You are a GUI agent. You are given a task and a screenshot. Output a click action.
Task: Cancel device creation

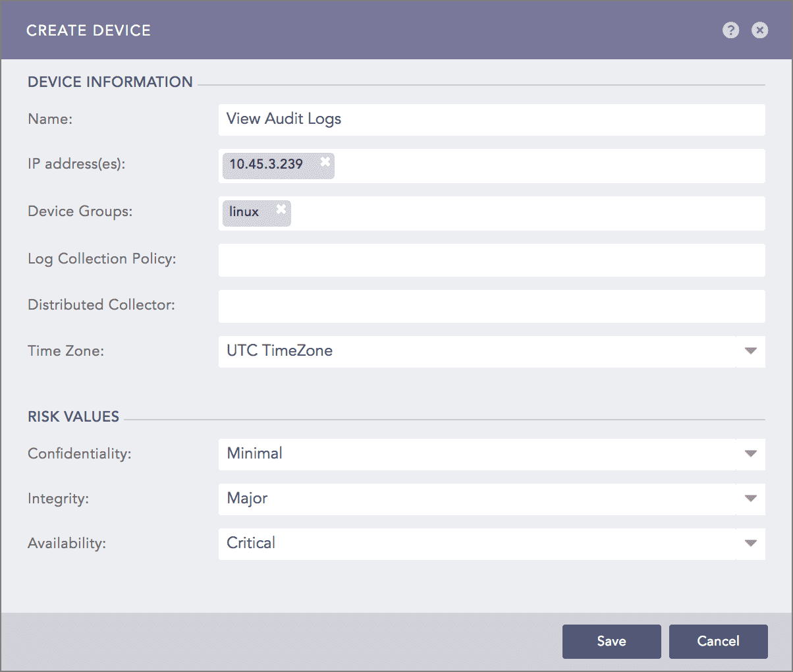718,641
